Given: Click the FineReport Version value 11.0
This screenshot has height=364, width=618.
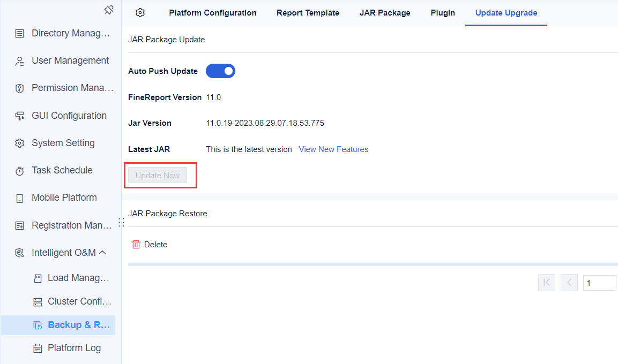Looking at the screenshot, I should [x=213, y=97].
